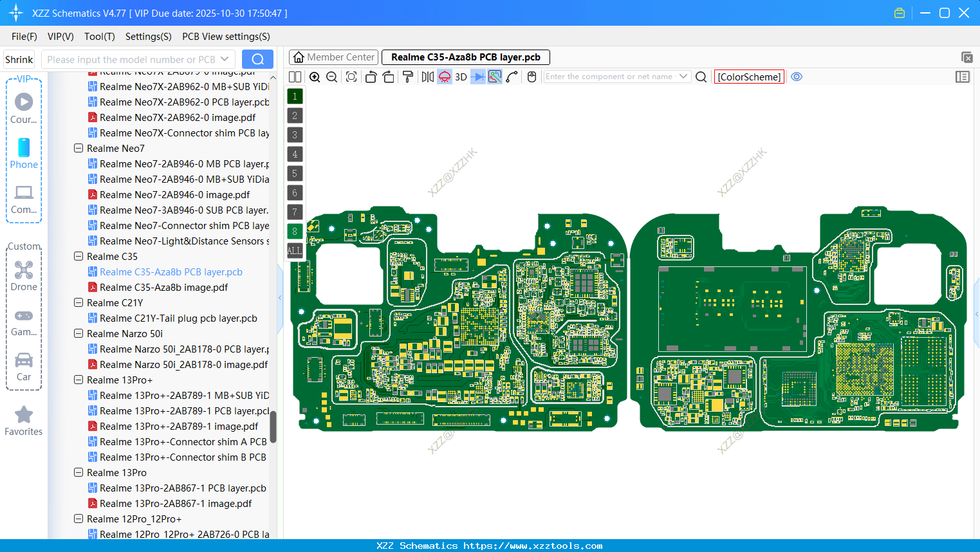Select the trace line drawing tool

point(512,77)
